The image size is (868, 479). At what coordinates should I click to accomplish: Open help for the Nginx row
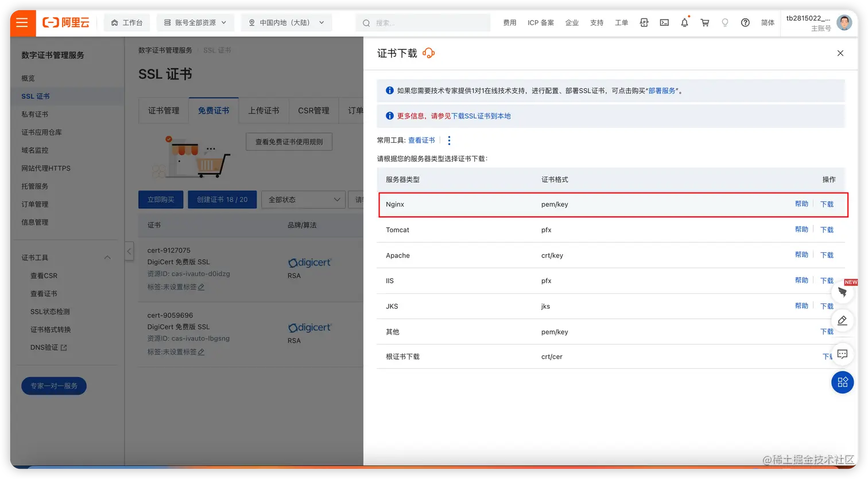[x=801, y=204]
